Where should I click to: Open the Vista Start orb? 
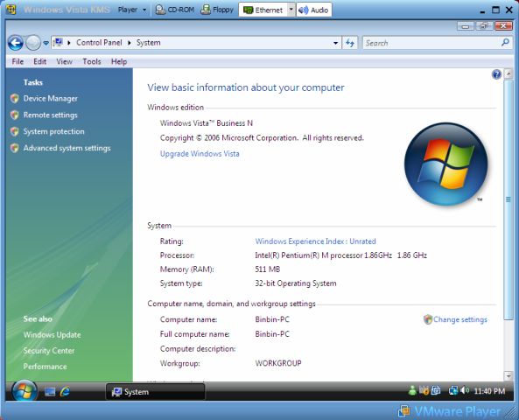click(25, 391)
